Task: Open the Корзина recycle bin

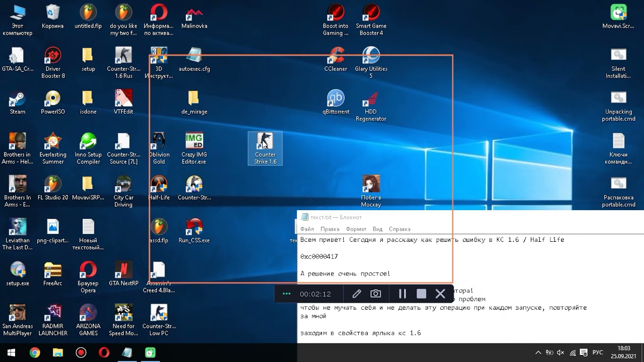Action: click(x=53, y=17)
